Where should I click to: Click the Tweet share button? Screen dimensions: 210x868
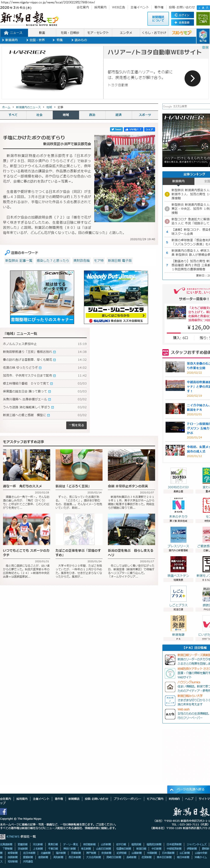tap(116, 129)
